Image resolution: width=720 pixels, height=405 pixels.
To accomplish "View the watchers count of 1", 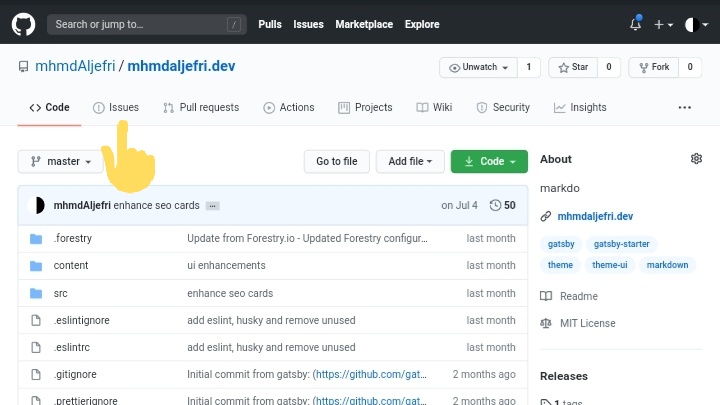I will point(529,68).
